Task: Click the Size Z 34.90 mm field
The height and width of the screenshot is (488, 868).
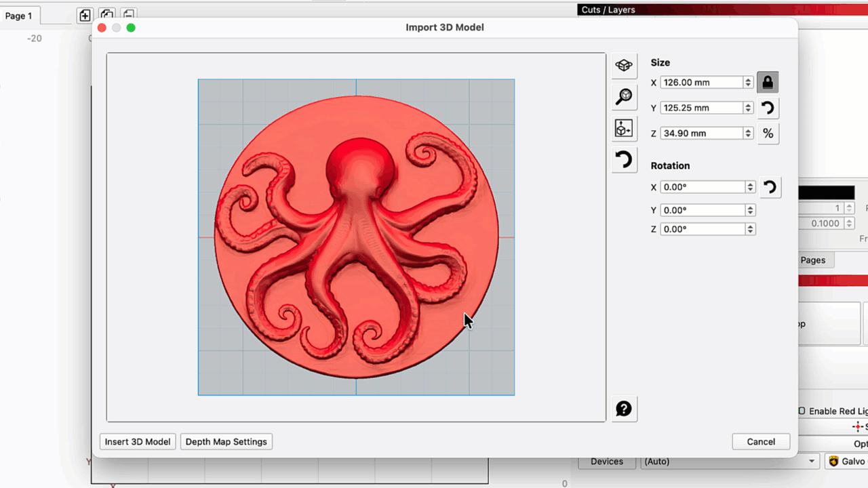Action: 702,134
